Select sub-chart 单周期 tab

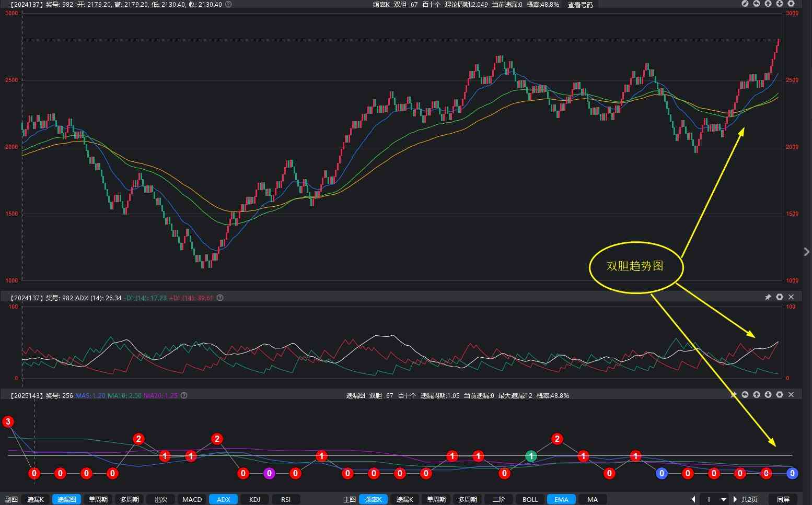point(98,500)
